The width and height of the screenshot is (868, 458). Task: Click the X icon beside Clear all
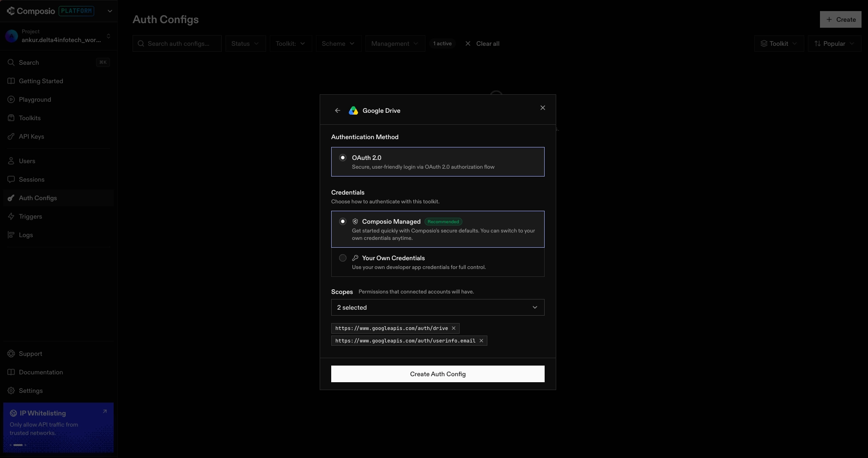(x=468, y=43)
